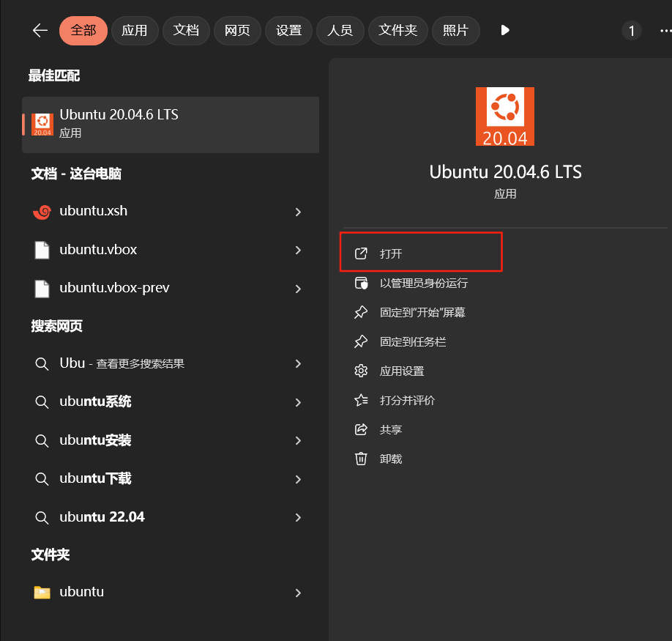Click the 打开 open-external icon

click(361, 253)
